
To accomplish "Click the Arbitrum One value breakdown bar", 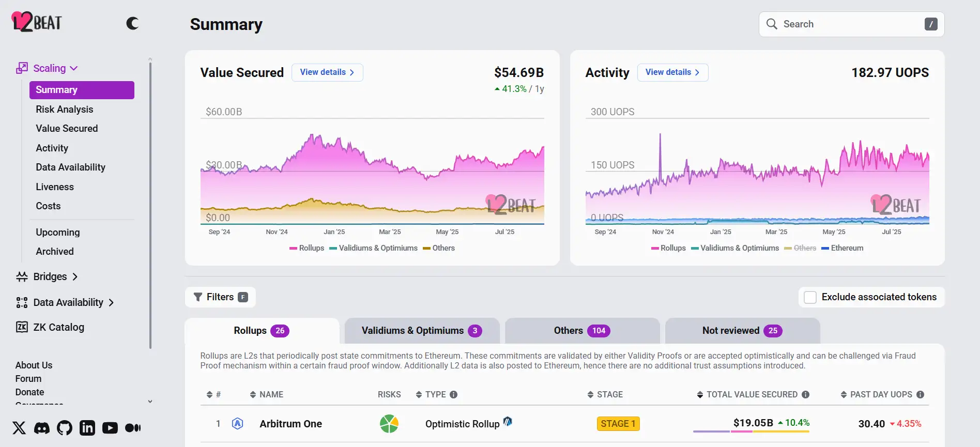I will pyautogui.click(x=751, y=431).
